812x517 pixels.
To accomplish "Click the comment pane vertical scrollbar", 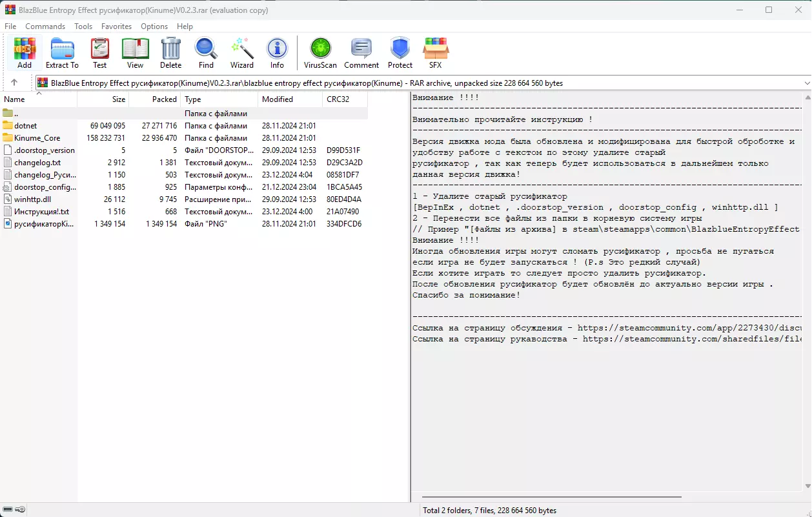I will point(807,293).
